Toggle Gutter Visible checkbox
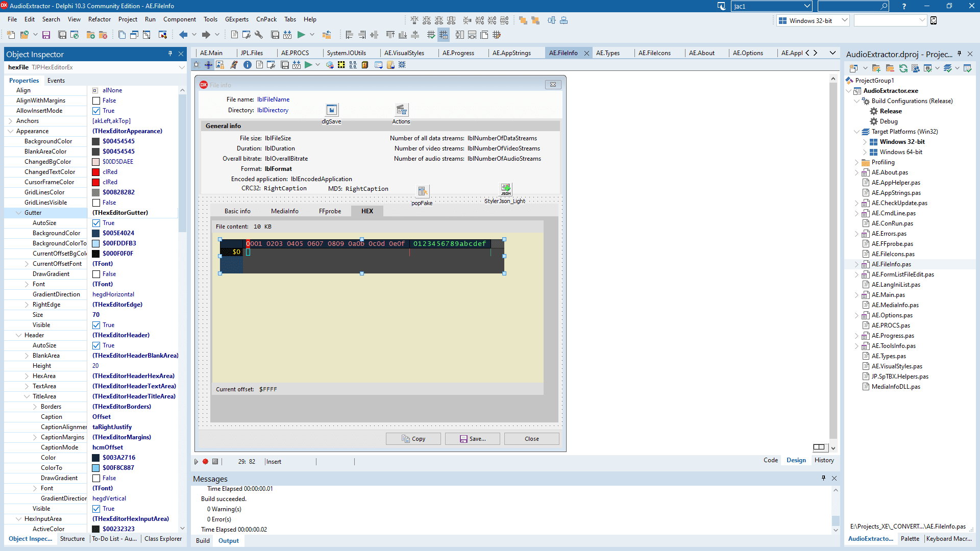 96,325
